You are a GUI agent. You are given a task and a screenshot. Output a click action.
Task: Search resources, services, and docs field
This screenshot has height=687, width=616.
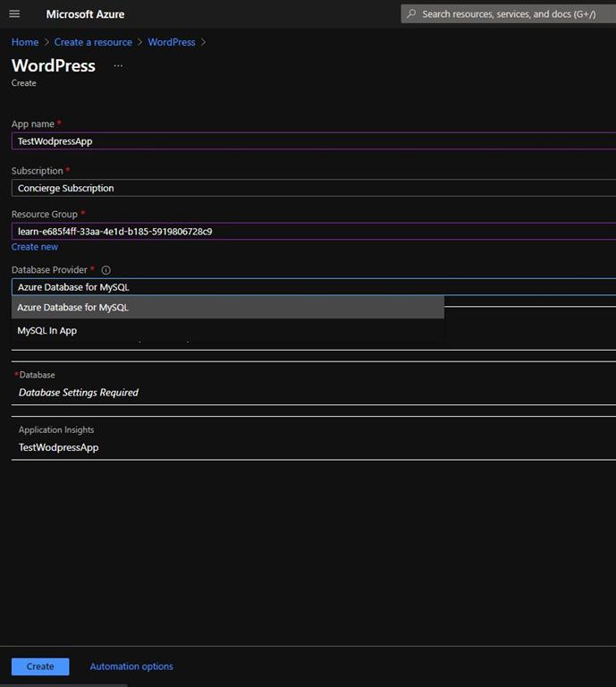(509, 14)
